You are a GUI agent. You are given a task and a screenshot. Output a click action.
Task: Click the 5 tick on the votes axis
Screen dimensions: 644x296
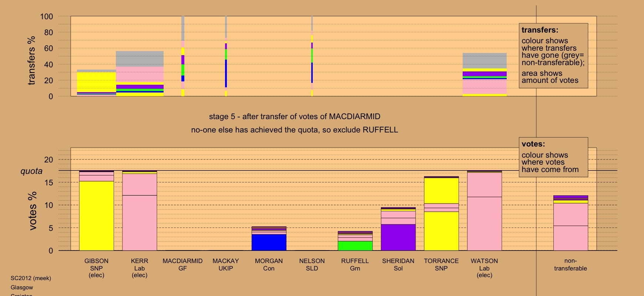[51, 228]
